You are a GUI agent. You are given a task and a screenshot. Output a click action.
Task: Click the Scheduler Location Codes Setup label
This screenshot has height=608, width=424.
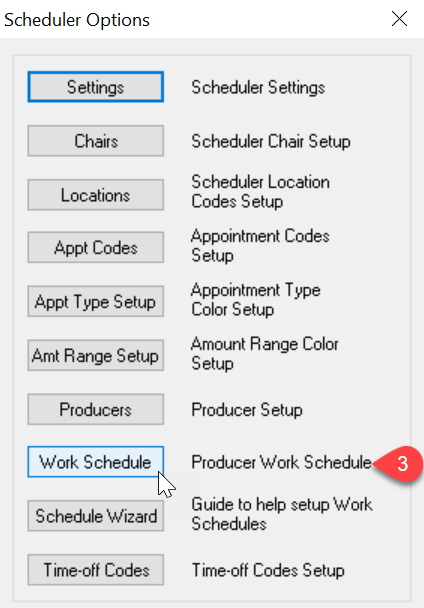point(260,192)
